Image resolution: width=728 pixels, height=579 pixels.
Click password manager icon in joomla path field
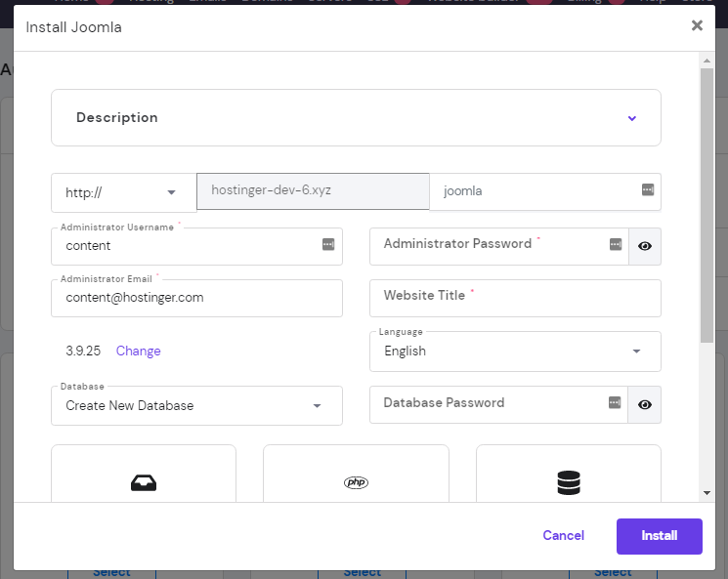tap(647, 189)
